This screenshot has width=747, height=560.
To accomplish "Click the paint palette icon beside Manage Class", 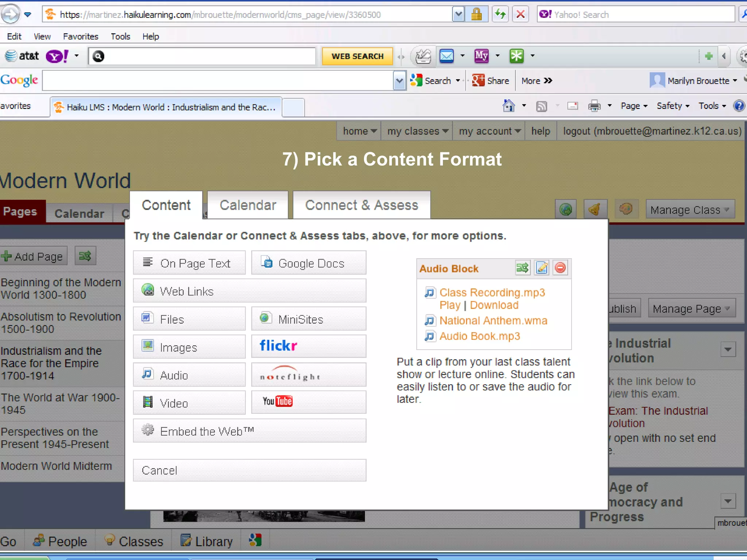I will (x=626, y=209).
